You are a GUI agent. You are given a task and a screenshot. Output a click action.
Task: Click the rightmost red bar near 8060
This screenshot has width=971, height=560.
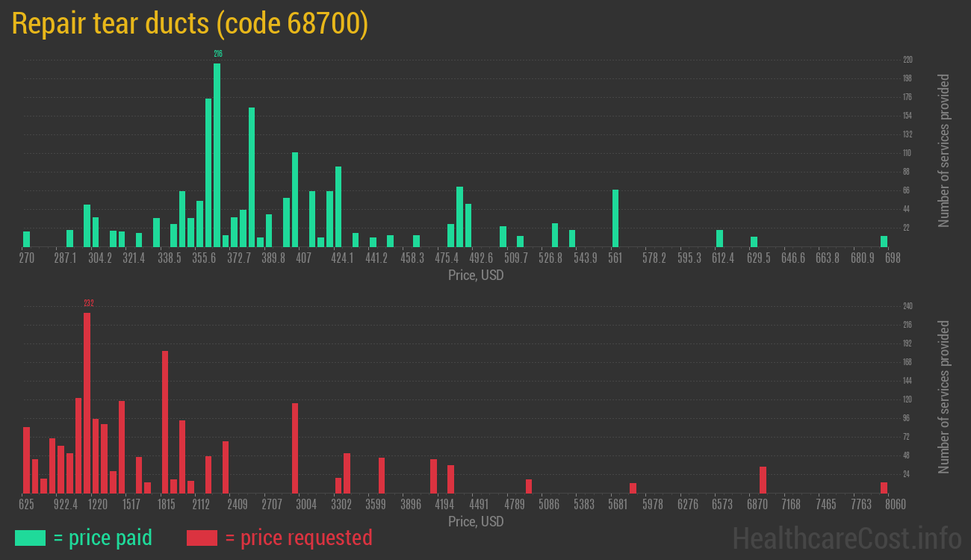(884, 488)
